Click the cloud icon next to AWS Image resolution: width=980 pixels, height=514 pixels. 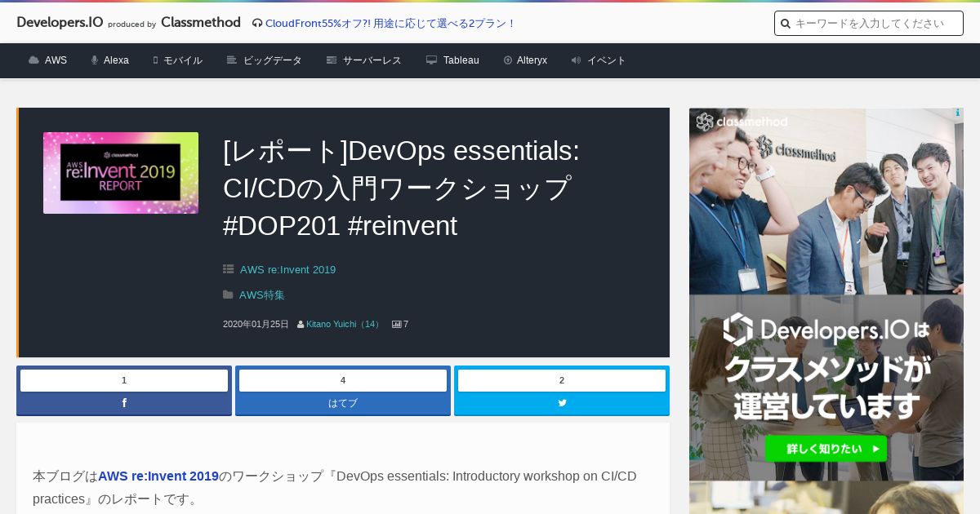pyautogui.click(x=33, y=60)
